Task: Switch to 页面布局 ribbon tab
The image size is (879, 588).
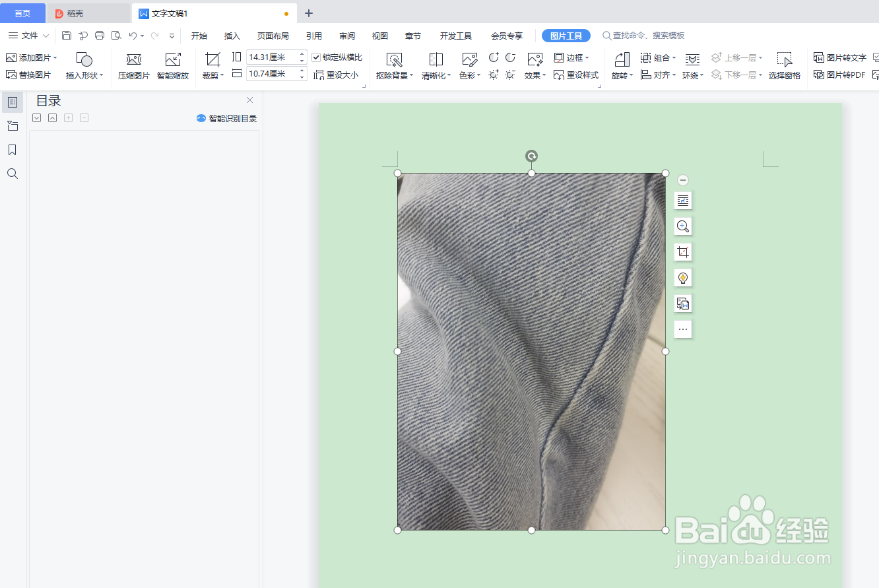Action: (273, 36)
